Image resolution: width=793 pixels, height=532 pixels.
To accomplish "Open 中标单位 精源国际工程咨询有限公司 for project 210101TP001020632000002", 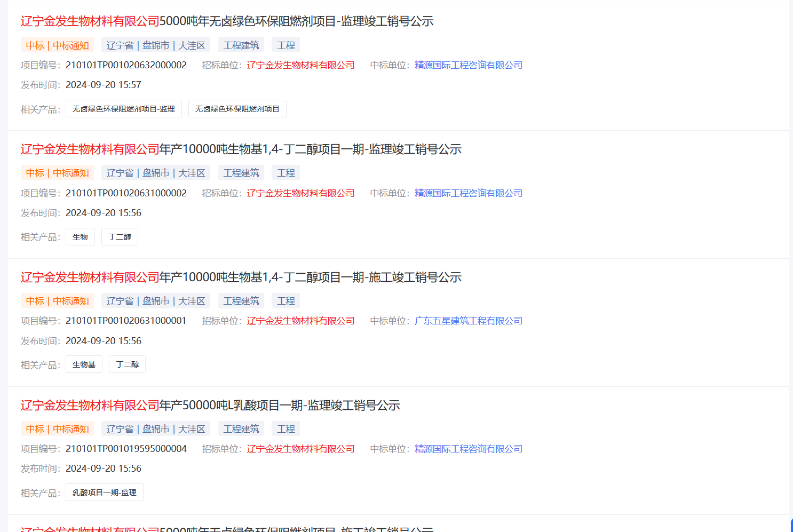I will pos(469,65).
